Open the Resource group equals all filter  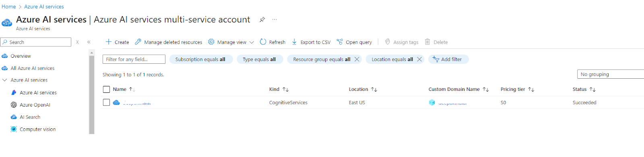pos(322,59)
